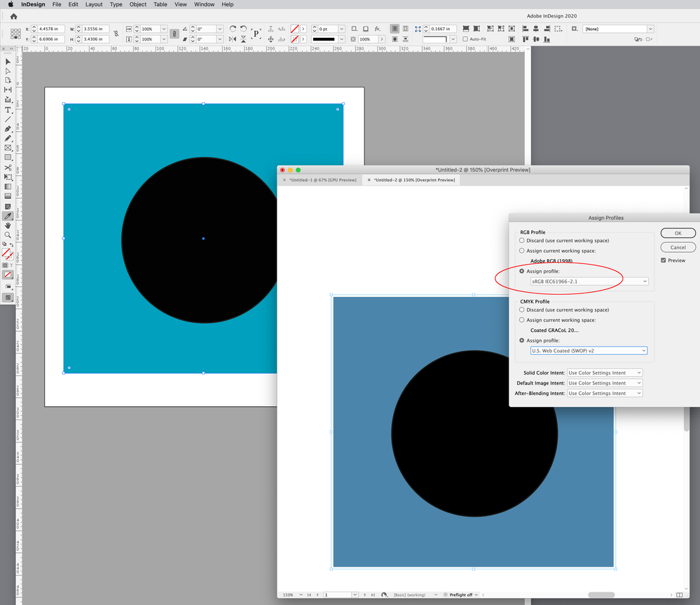The width and height of the screenshot is (700, 605).
Task: Click the Home icon
Action: point(13,16)
